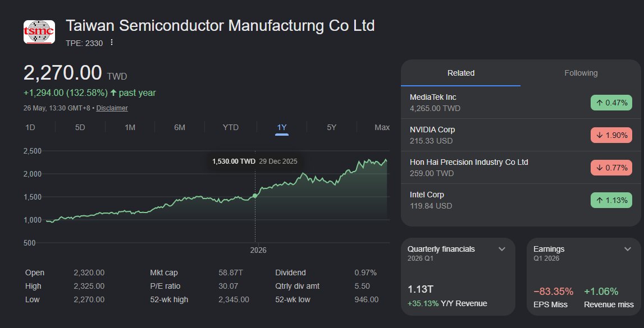Image resolution: width=644 pixels, height=328 pixels.
Task: Click the Qtrly div amt value 5.50
Action: click(362, 286)
